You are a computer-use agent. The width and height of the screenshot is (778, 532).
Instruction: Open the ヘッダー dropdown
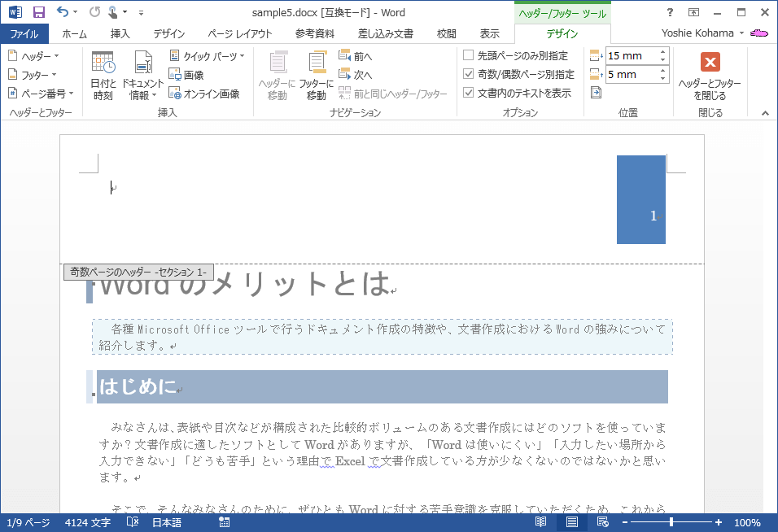coord(33,56)
